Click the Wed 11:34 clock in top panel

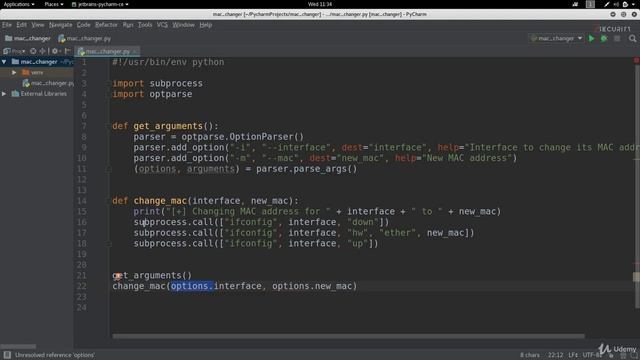pos(320,4)
